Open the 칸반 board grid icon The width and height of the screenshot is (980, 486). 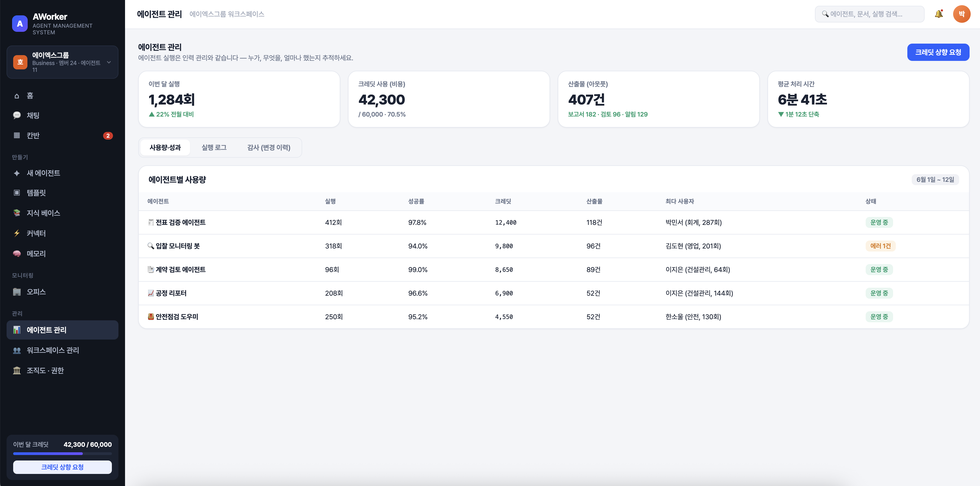(17, 135)
